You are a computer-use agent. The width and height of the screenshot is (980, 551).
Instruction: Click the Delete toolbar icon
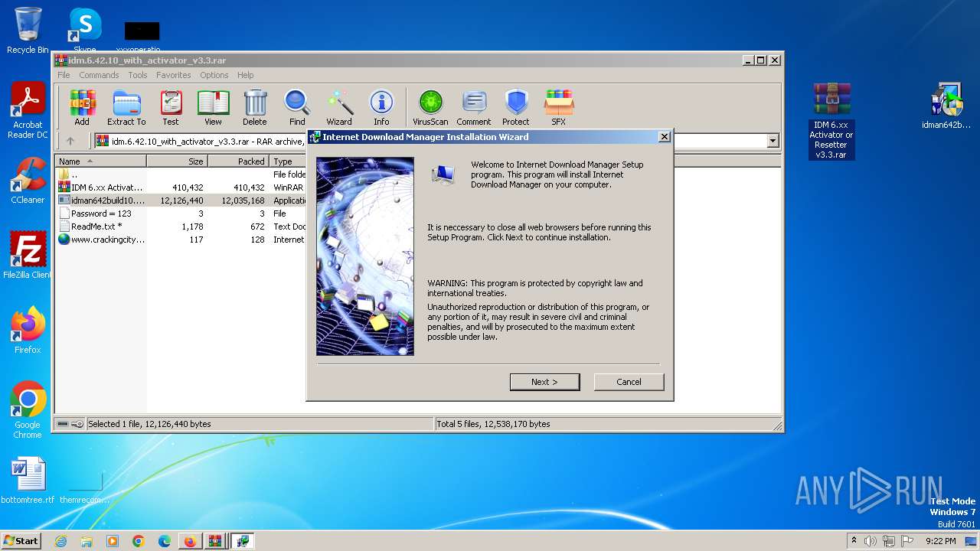[255, 107]
